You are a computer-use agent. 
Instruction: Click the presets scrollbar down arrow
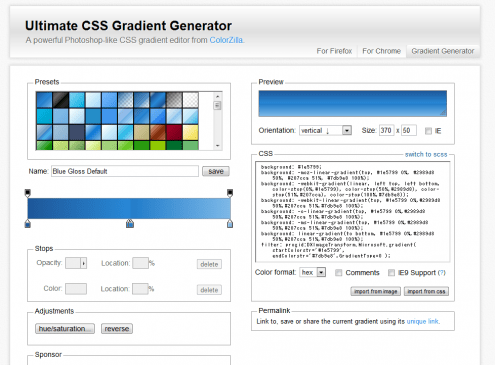click(217, 146)
